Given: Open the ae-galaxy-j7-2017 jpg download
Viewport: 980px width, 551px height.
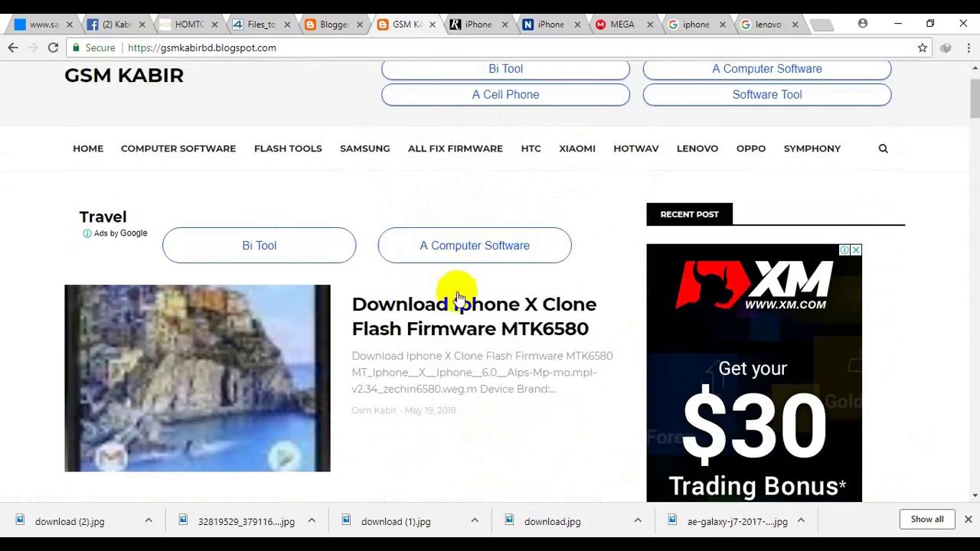Looking at the screenshot, I should tap(737, 521).
